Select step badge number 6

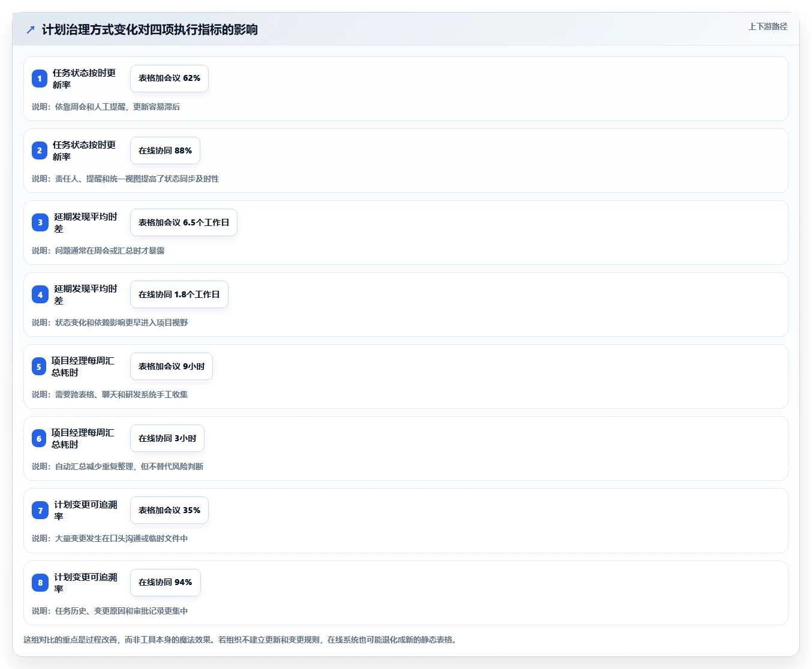click(x=39, y=438)
